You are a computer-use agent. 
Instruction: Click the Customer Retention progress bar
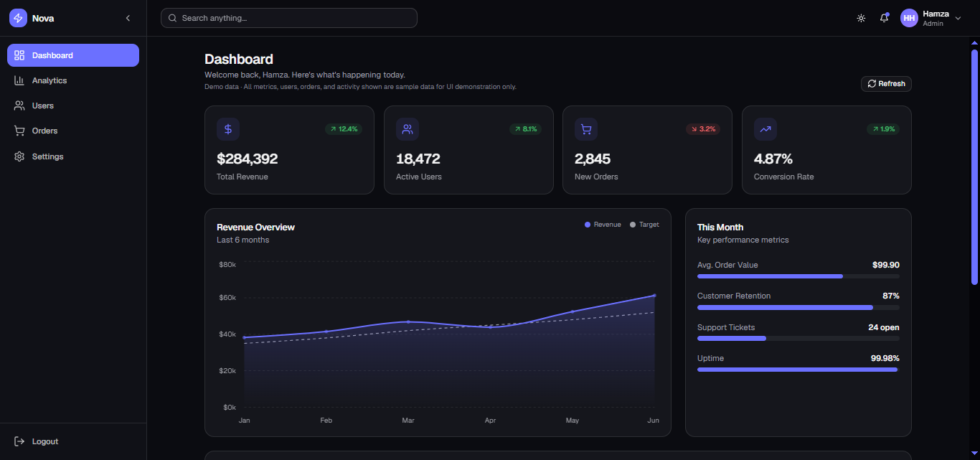(798, 307)
